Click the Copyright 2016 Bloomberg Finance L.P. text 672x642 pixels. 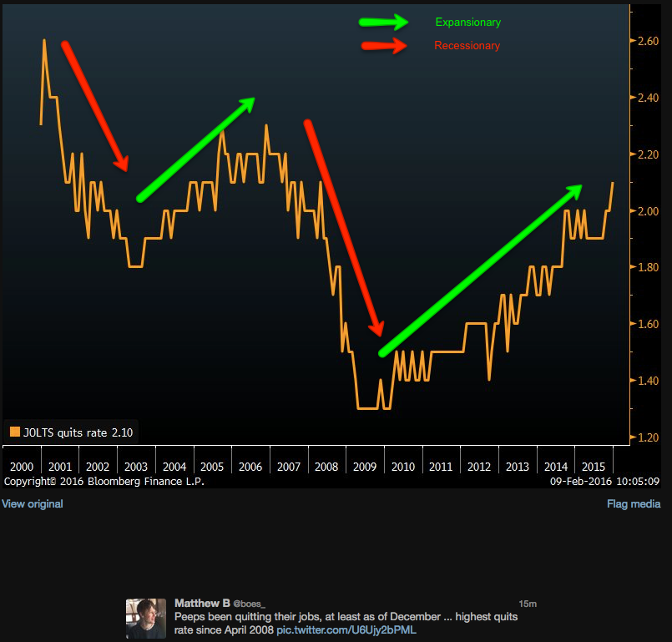click(x=104, y=481)
